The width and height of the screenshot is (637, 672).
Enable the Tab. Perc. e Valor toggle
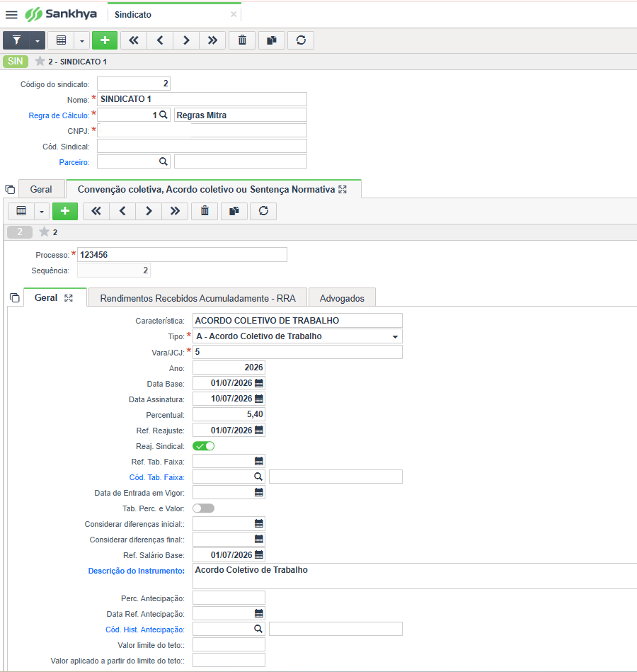click(203, 508)
